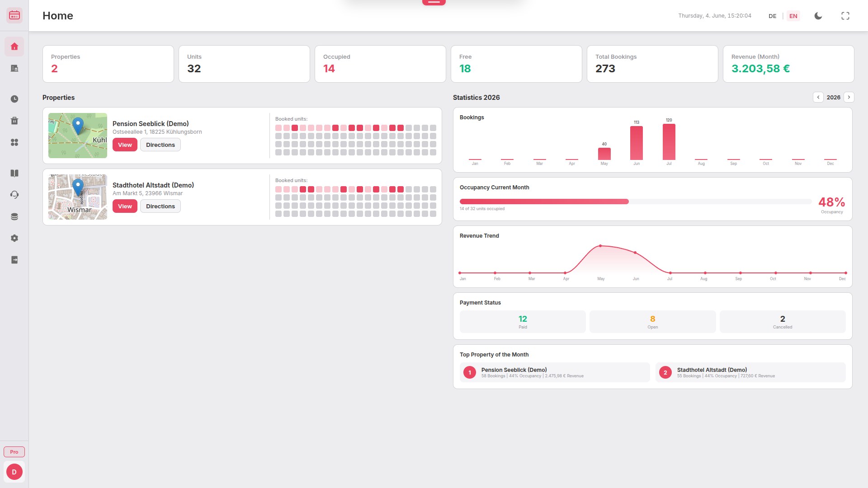Open Pension Seeblick map thumbnail
This screenshot has height=488, width=868.
pos(78,136)
